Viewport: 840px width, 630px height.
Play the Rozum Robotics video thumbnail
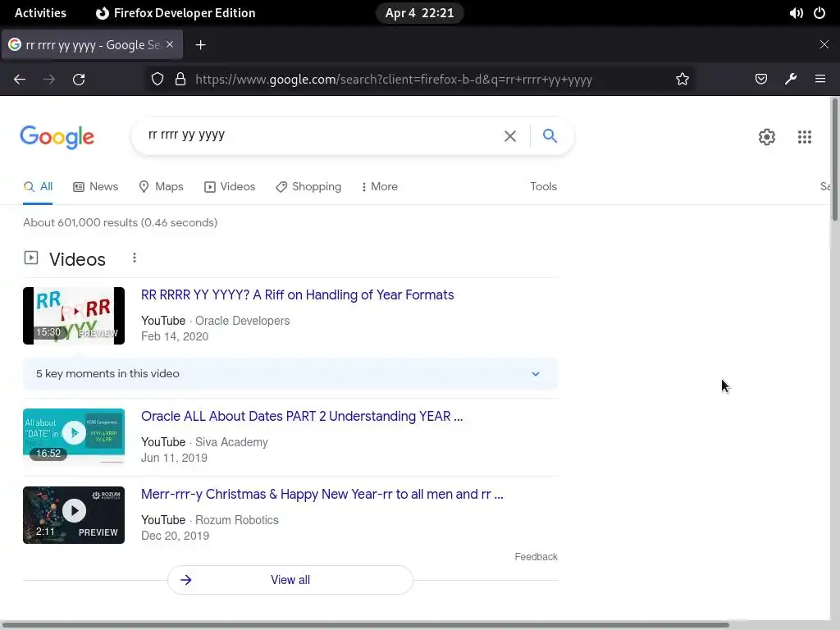pos(73,515)
